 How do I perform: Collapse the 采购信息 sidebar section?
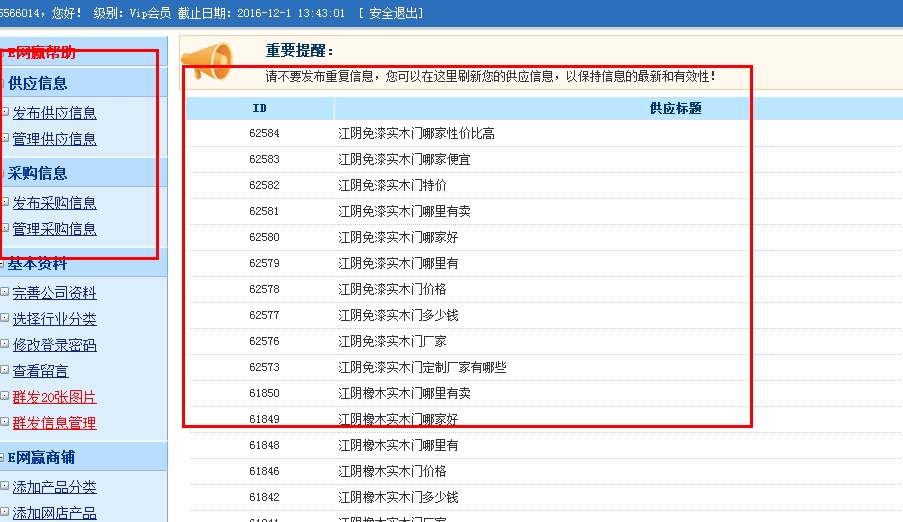pyautogui.click(x=38, y=173)
